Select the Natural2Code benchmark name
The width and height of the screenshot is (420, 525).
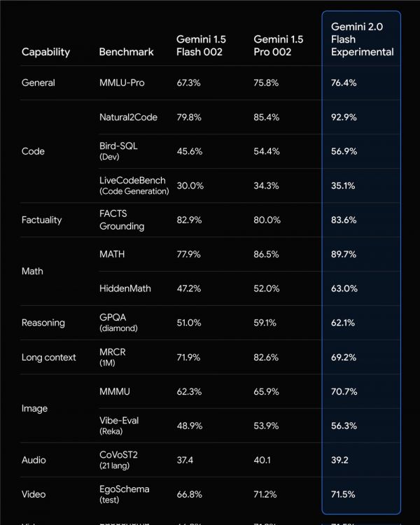tap(128, 117)
